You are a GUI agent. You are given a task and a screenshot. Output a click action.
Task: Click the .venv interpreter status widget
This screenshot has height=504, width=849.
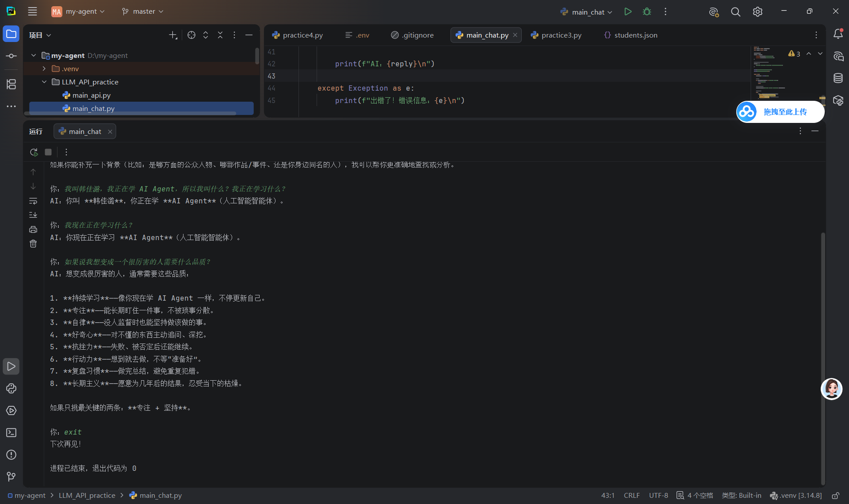(x=796, y=496)
